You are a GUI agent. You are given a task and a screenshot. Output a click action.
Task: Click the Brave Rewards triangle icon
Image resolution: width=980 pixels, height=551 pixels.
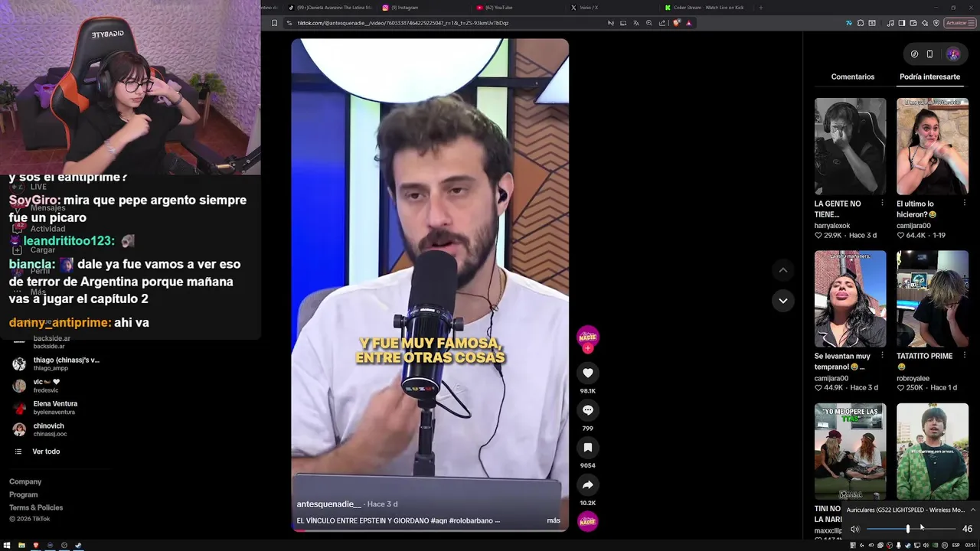click(x=688, y=23)
